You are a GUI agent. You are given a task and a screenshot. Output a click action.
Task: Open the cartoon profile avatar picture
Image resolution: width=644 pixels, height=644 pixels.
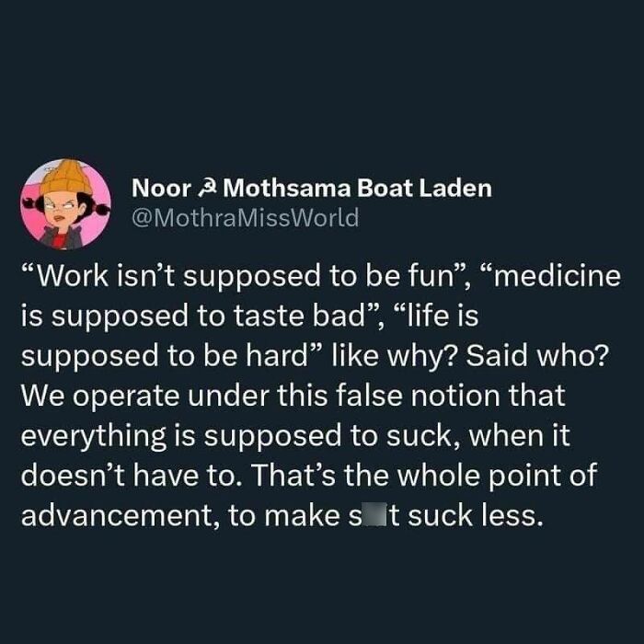click(65, 204)
